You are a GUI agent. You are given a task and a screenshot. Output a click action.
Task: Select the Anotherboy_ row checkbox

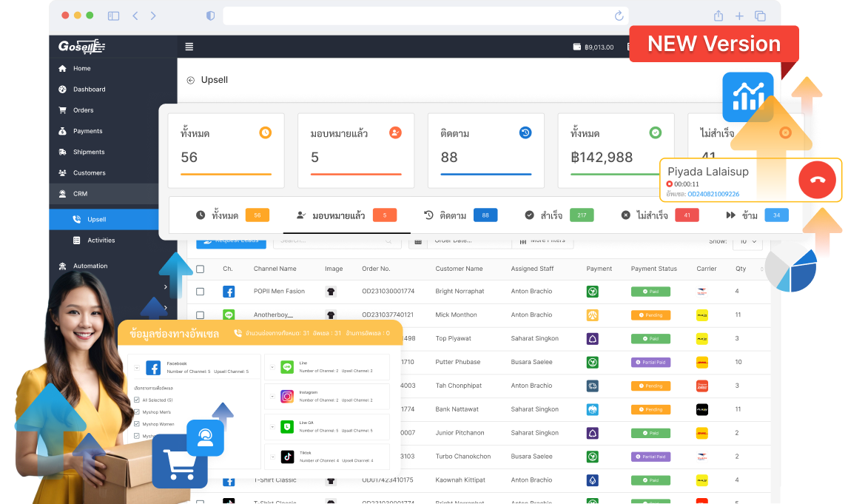[200, 315]
